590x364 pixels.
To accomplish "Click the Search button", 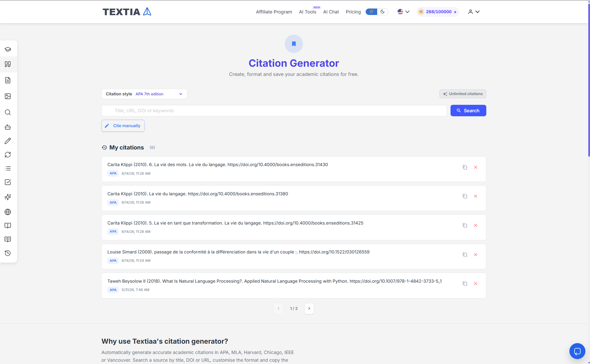I will click(468, 111).
